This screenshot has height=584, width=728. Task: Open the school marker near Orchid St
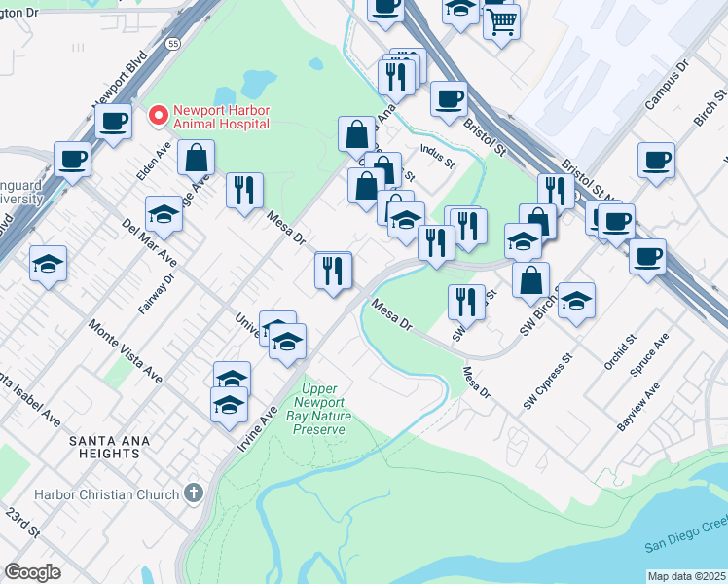coord(576,303)
